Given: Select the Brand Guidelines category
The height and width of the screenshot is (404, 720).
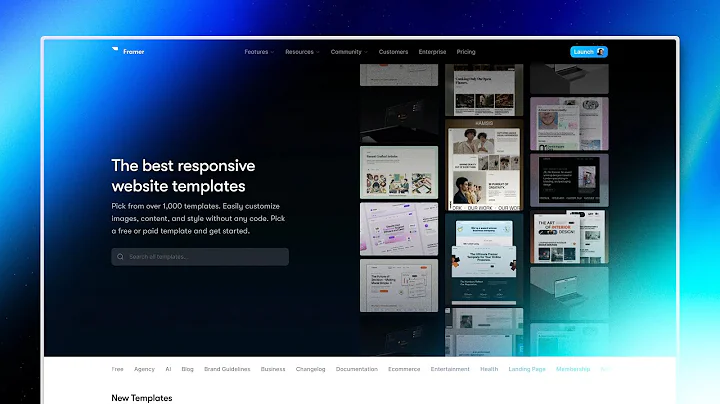Looking at the screenshot, I should click(x=227, y=369).
